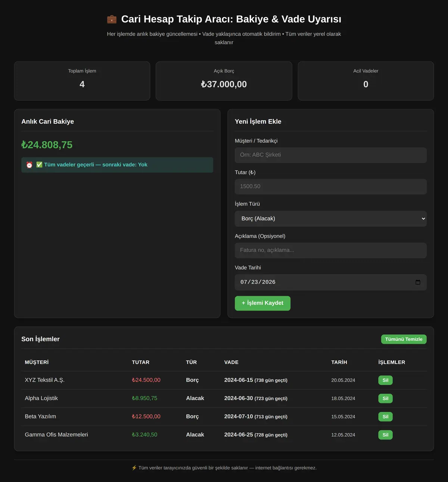This screenshot has height=482, width=448.
Task: Click the 12.05.2024 date cell
Action: (x=343, y=435)
